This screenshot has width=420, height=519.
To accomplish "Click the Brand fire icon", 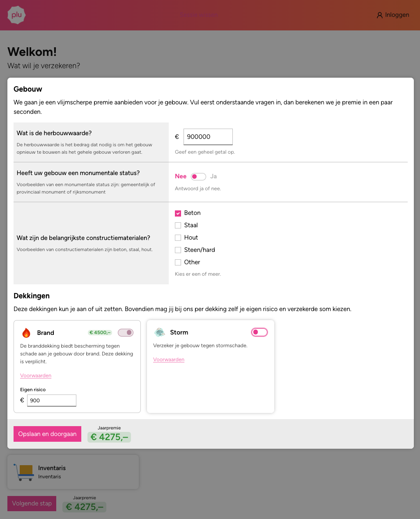I will pos(26,333).
